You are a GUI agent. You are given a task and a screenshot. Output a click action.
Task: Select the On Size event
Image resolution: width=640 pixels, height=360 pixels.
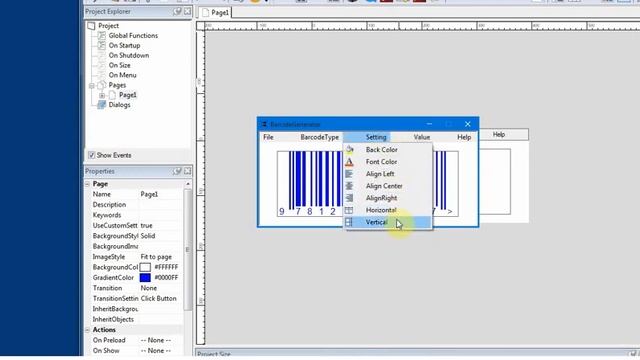point(119,65)
